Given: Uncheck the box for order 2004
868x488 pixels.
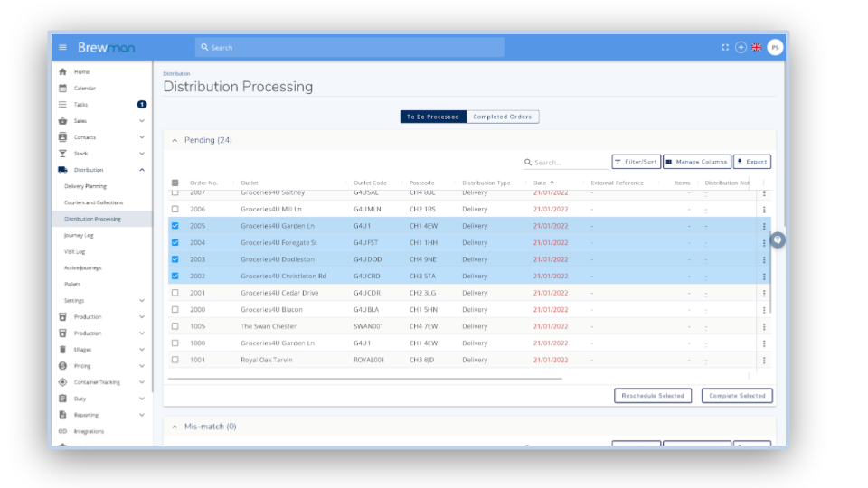Looking at the screenshot, I should tap(175, 242).
